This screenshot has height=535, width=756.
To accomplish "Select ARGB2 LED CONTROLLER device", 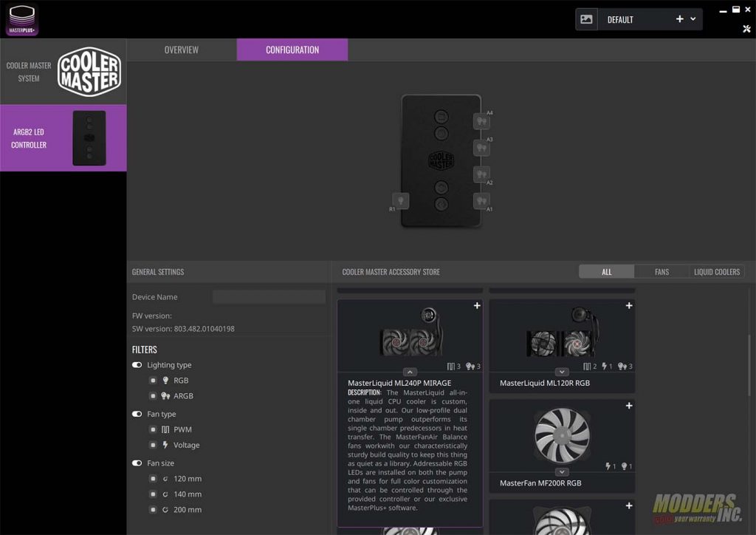I will coord(63,138).
